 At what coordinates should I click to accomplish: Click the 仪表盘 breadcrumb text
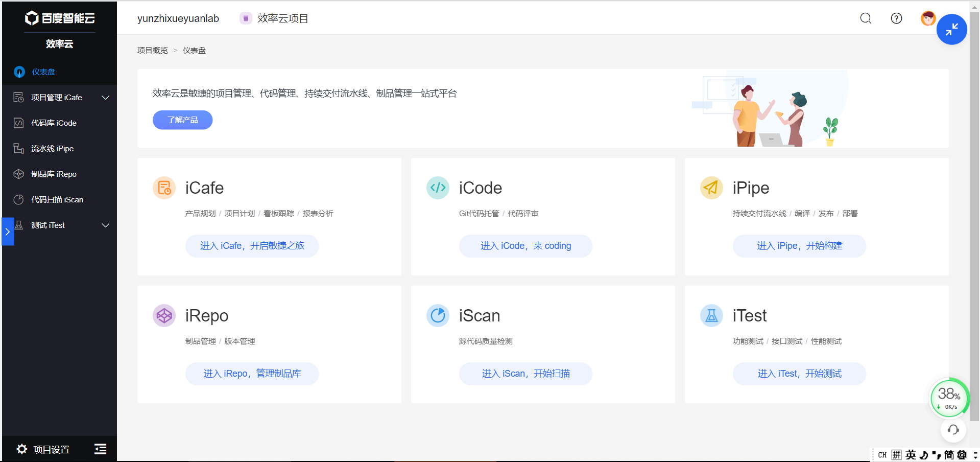coord(194,51)
